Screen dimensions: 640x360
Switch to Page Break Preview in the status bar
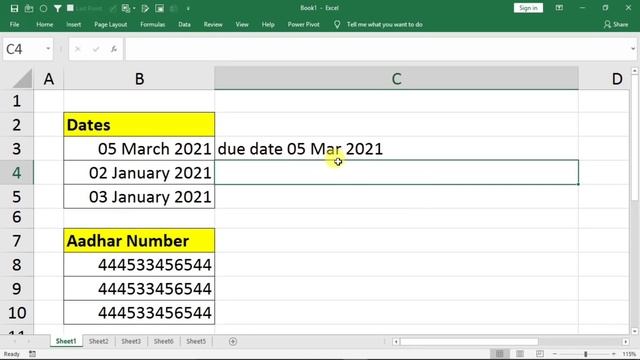click(x=540, y=354)
